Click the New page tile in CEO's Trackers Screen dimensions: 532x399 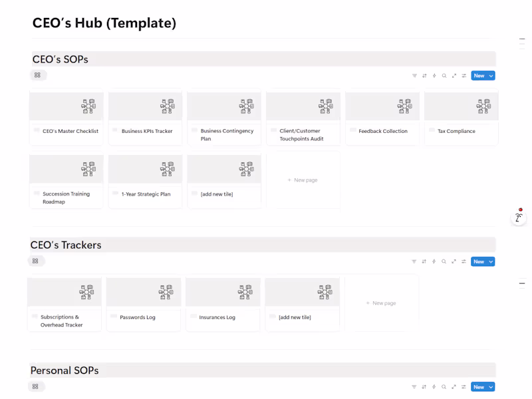click(x=381, y=303)
